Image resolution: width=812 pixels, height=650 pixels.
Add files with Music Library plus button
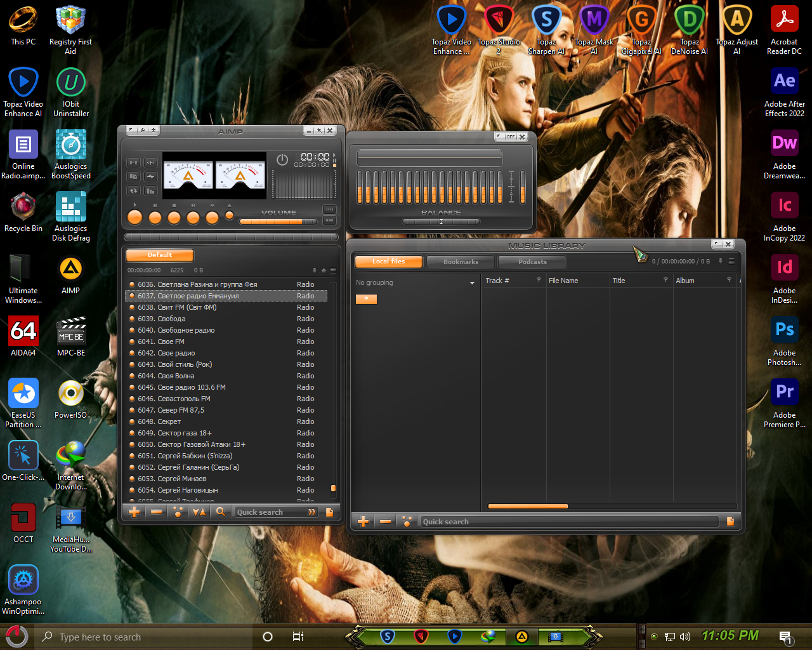(363, 522)
